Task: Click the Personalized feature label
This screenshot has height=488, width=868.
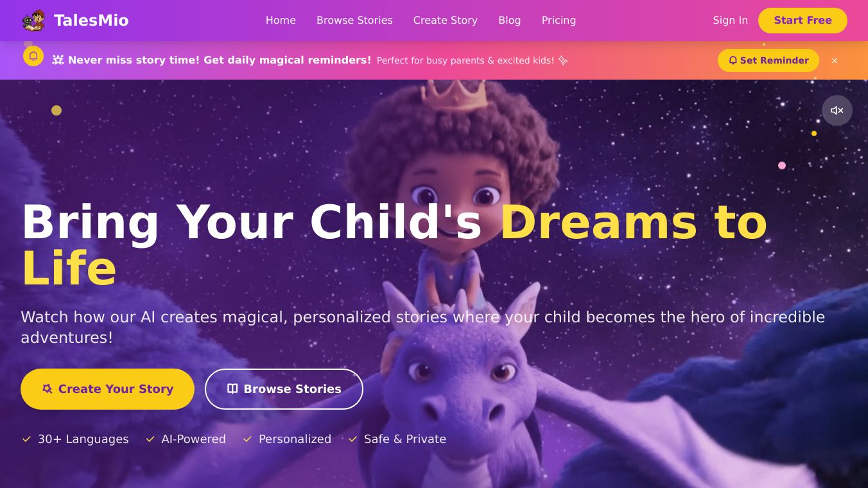Action: click(295, 439)
